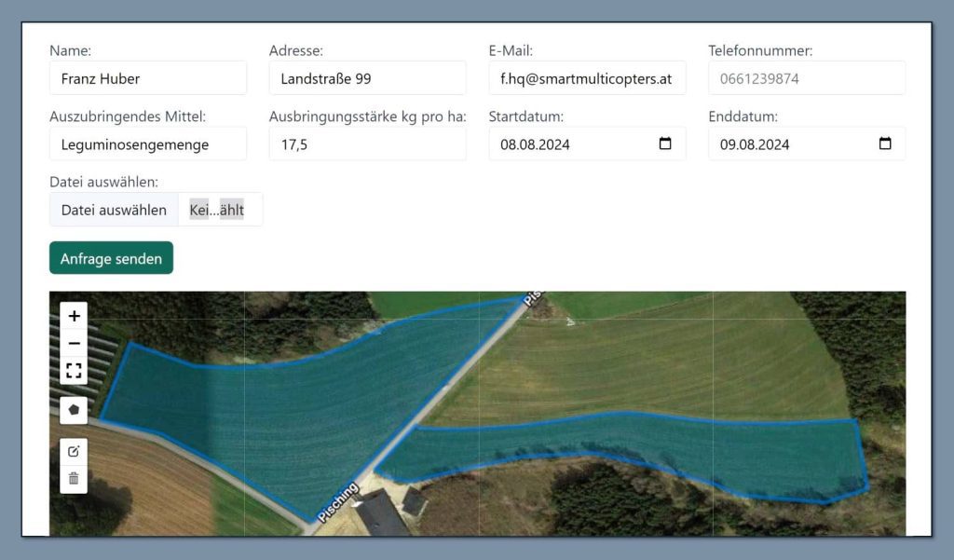Click the delete layers trash icon
This screenshot has width=954, height=560.
tap(74, 479)
